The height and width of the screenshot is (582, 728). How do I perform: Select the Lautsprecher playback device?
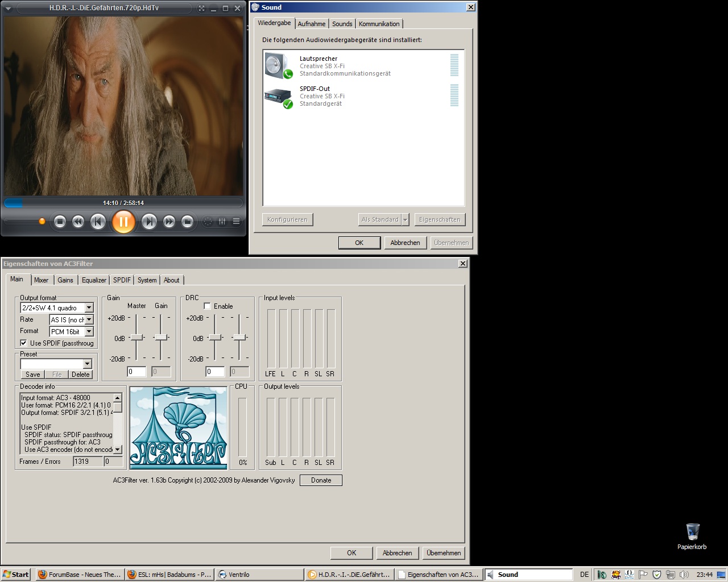(363, 66)
